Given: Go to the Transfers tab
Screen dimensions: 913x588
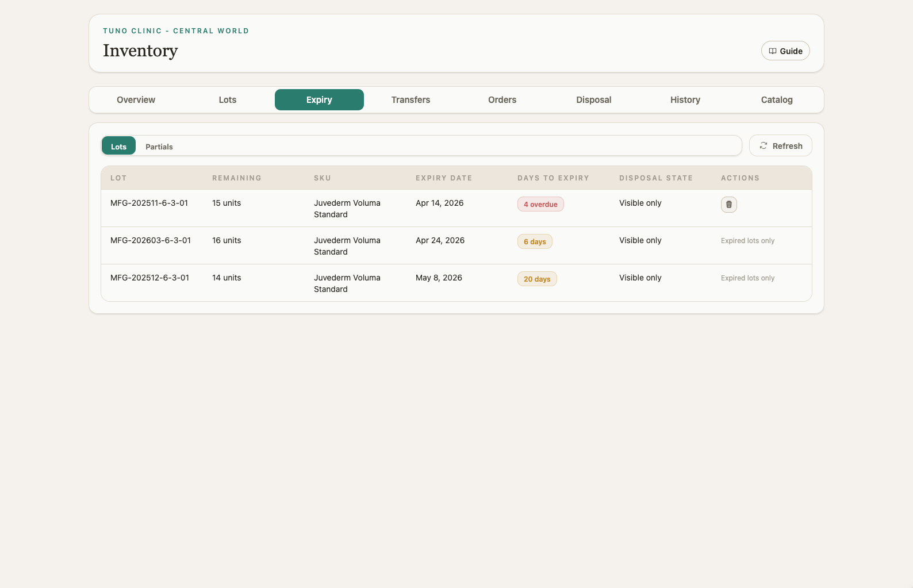Looking at the screenshot, I should click(411, 100).
